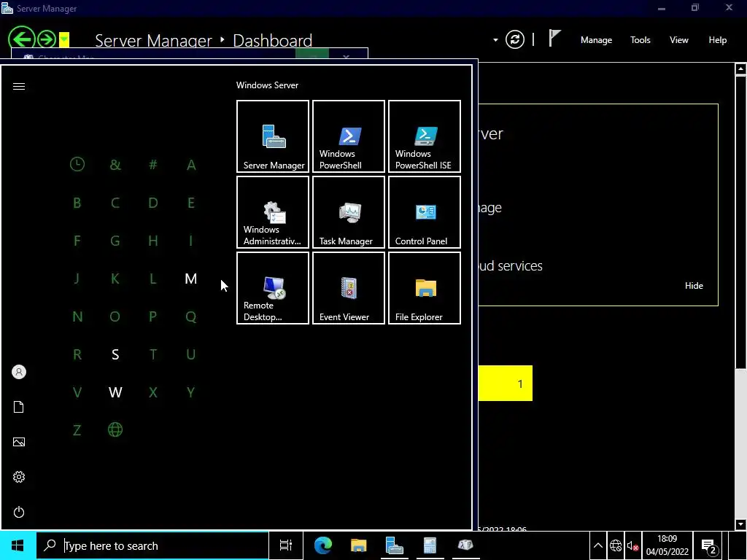
Task: Click the Power icon in Start
Action: point(18,512)
